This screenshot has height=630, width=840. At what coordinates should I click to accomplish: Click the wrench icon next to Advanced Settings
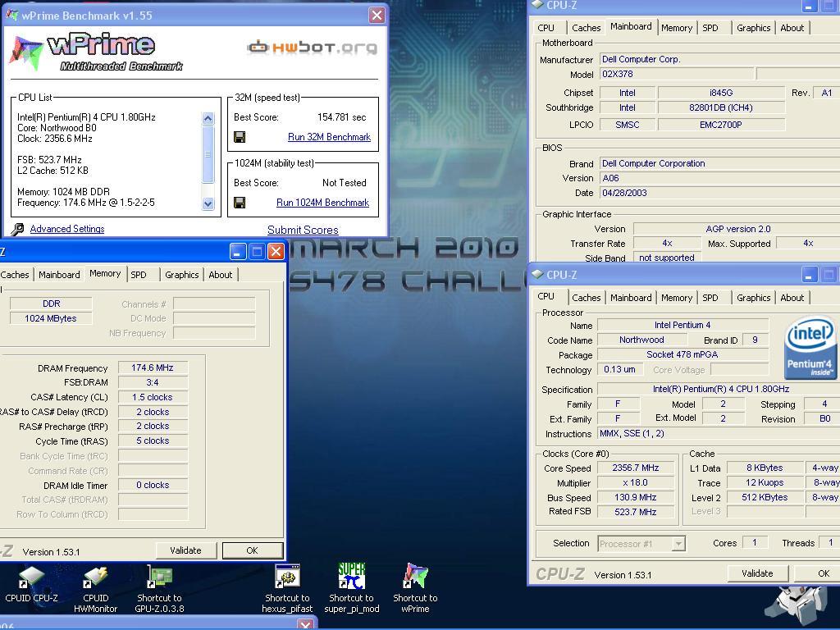coord(17,230)
